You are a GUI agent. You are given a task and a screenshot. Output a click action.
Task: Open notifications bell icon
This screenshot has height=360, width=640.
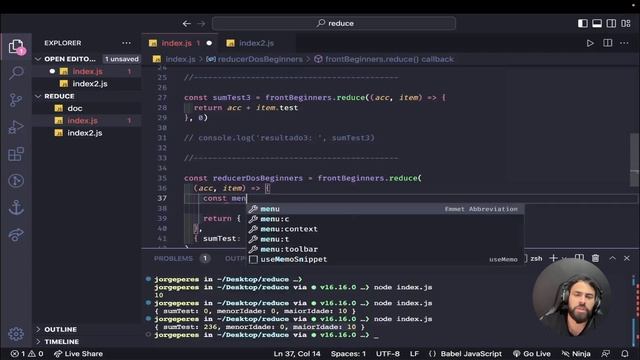[x=625, y=354]
